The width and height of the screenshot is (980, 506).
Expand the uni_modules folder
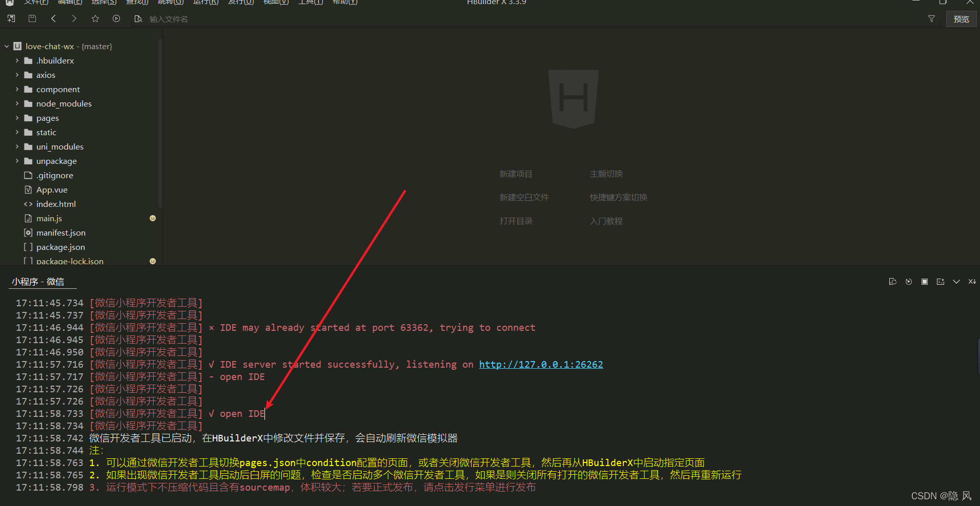(x=17, y=146)
